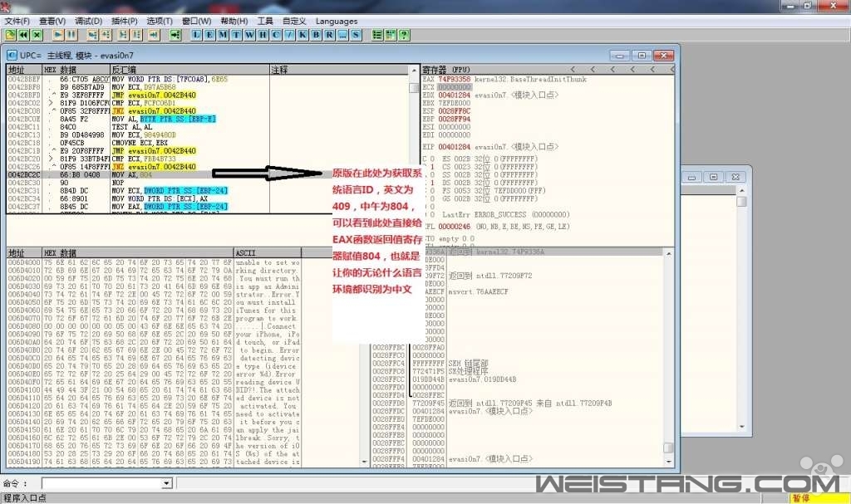Open the Languages menu
851x504 pixels.
(x=337, y=21)
